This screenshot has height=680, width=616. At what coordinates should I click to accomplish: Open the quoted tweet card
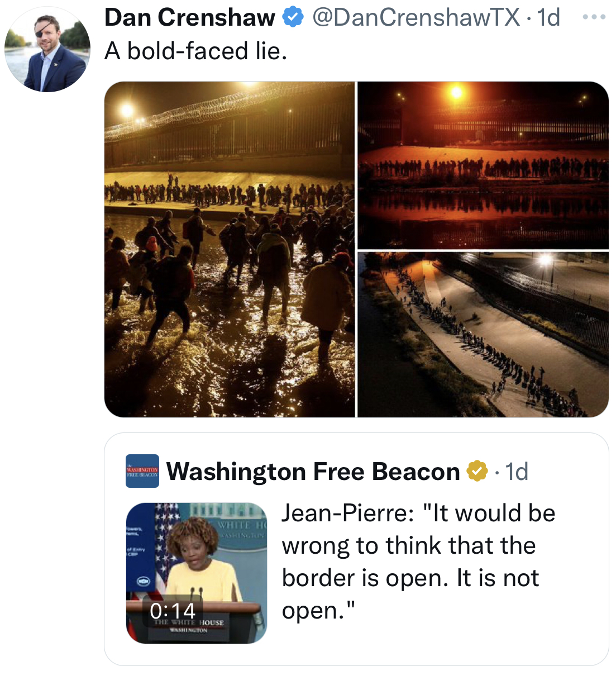tap(356, 549)
